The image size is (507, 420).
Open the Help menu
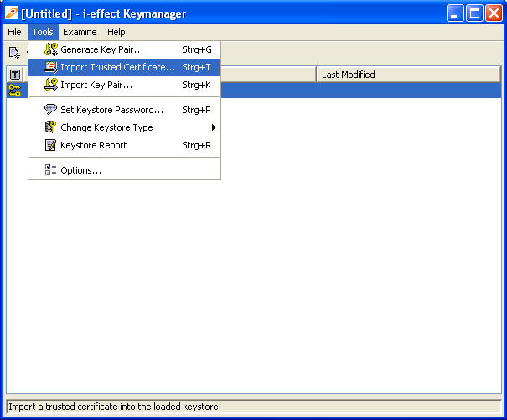(x=116, y=32)
